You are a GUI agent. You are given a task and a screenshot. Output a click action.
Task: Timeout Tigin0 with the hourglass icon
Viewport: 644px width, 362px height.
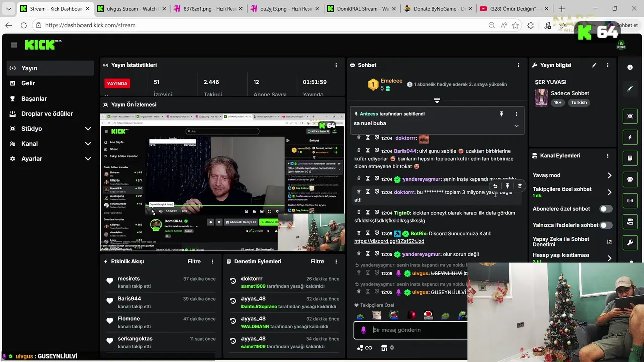click(x=368, y=212)
